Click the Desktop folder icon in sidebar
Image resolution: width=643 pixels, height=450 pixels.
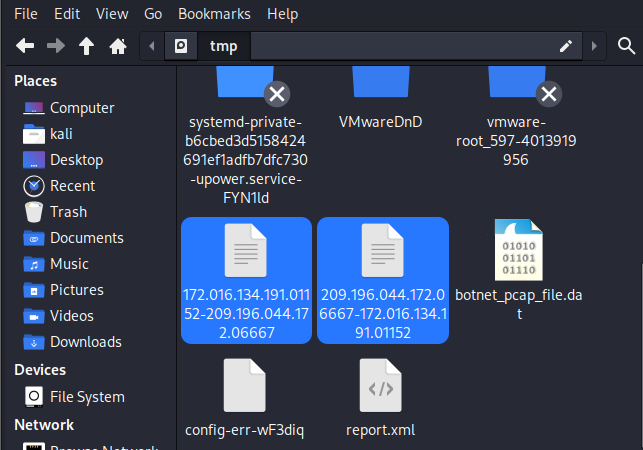[x=34, y=160]
